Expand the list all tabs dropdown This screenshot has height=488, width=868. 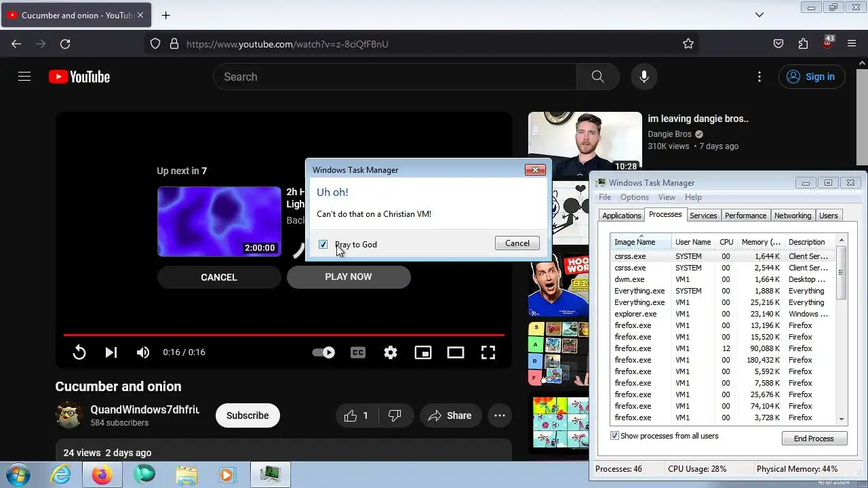pyautogui.click(x=759, y=15)
